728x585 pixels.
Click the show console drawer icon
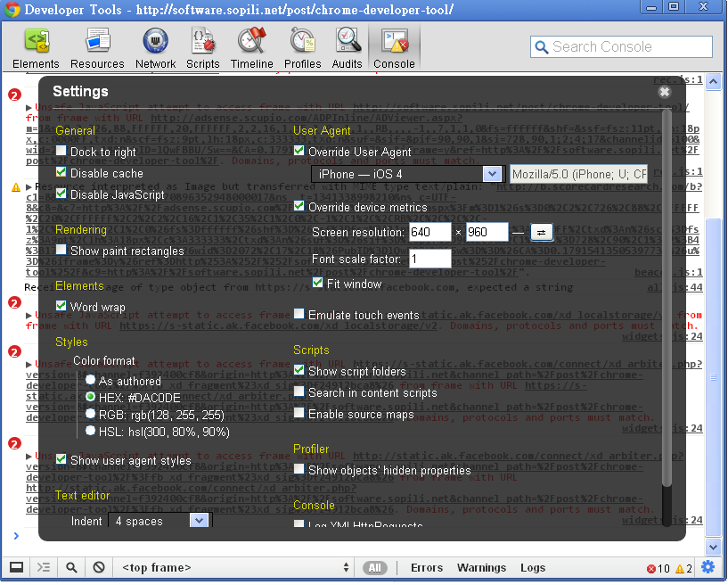(44, 567)
